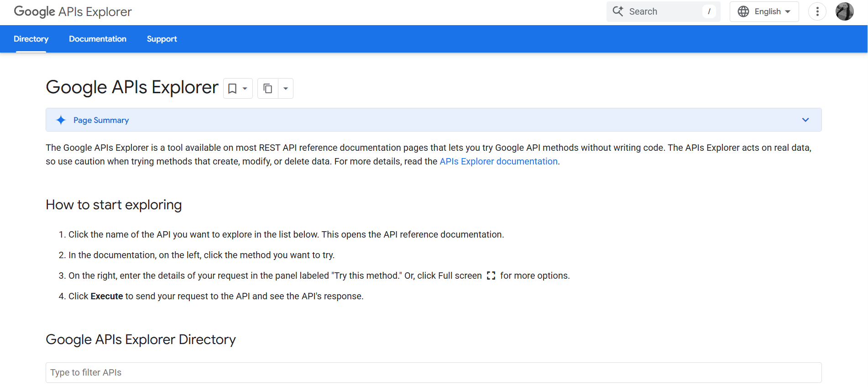Click the bold Execute word in step 4
This screenshot has height=387, width=868.
(x=107, y=296)
